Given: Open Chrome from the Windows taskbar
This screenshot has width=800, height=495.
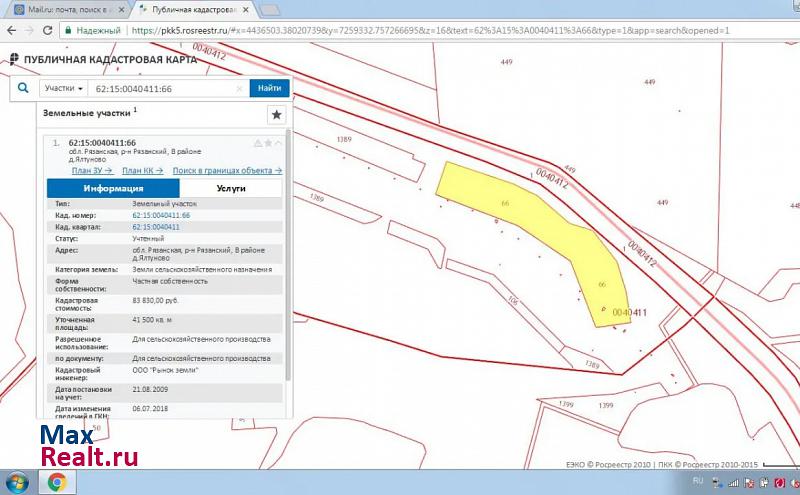Looking at the screenshot, I should coord(57,482).
